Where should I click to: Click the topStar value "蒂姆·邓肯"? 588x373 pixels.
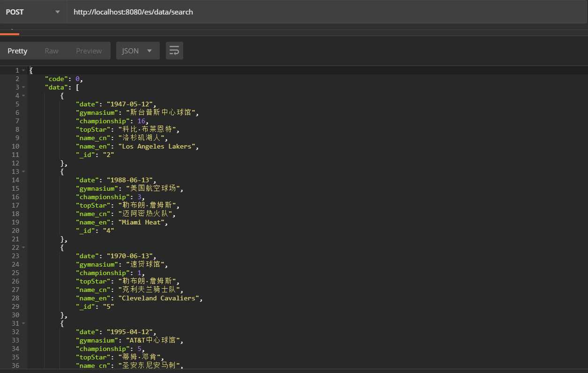tap(140, 357)
